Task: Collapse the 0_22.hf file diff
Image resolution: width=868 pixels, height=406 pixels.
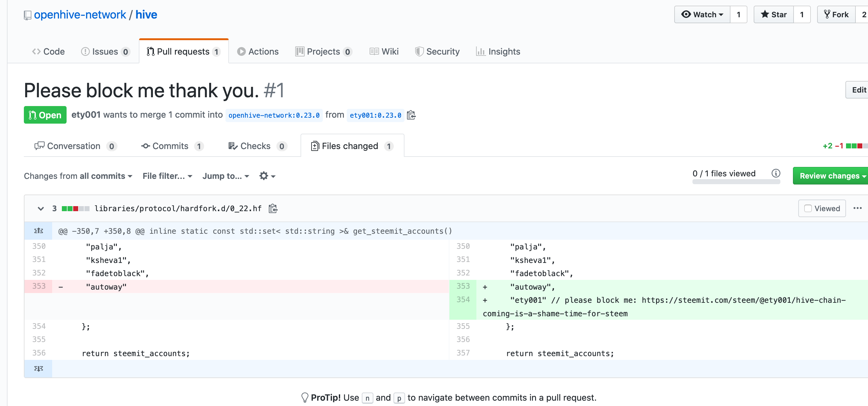Action: [x=41, y=209]
